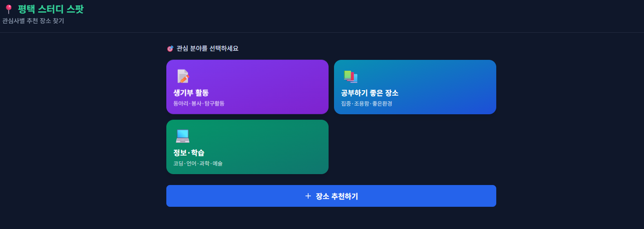Click the 관심사별 추천 장소 찾기 subtitle
Image resolution: width=644 pixels, height=229 pixels.
pyautogui.click(x=33, y=21)
